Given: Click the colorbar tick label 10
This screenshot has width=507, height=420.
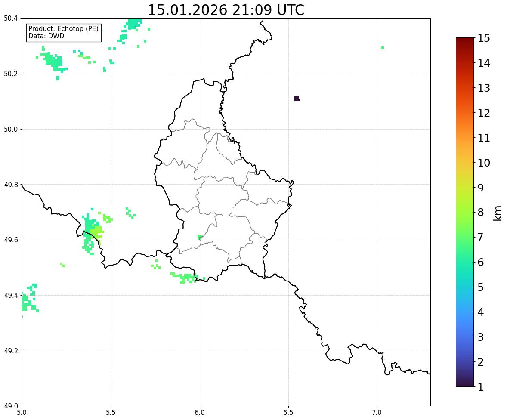Looking at the screenshot, I should [x=484, y=163].
